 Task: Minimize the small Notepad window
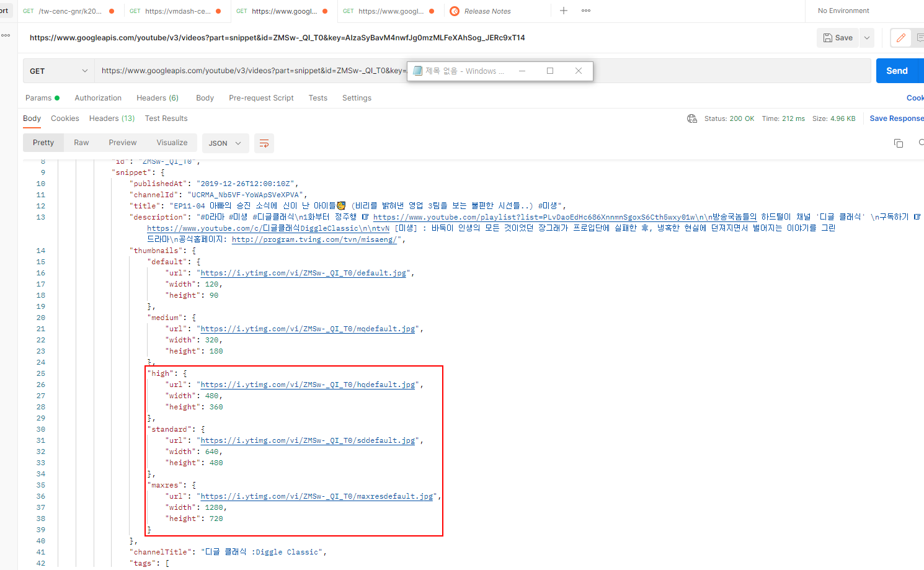coord(522,71)
